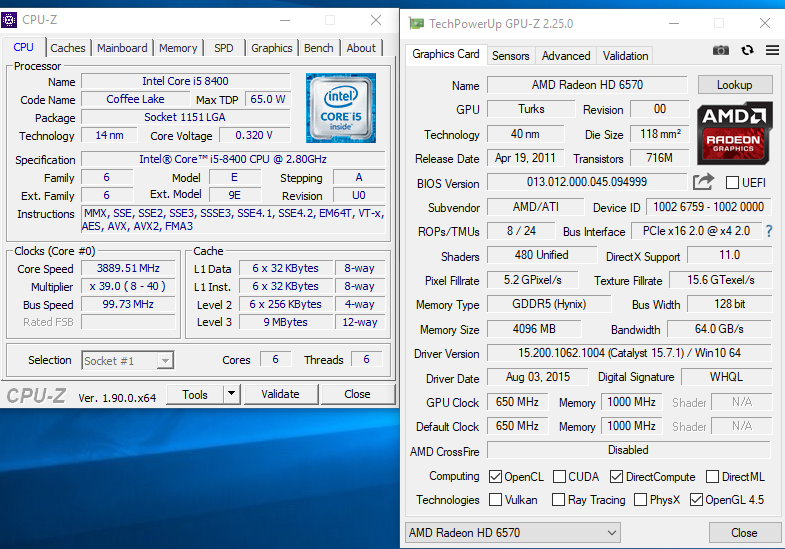Toggle the Vulkan checkbox
Image resolution: width=785 pixels, height=549 pixels.
tap(495, 499)
